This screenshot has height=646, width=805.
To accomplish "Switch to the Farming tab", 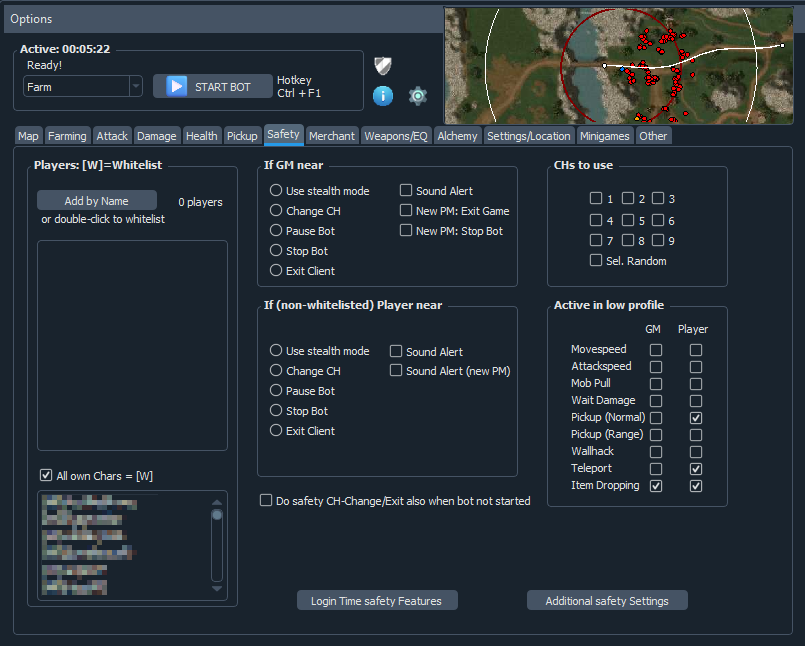I will click(x=67, y=136).
